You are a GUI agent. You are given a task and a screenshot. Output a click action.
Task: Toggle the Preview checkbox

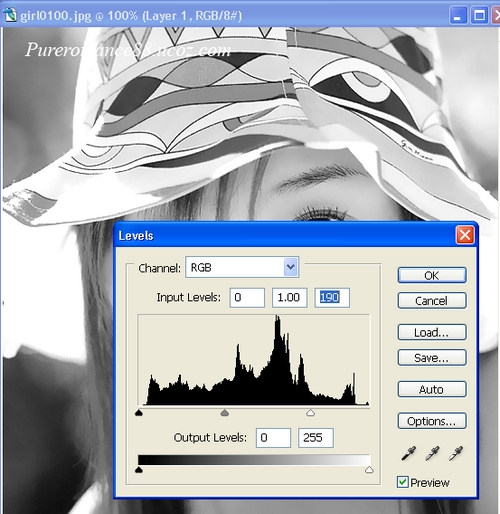pos(403,482)
